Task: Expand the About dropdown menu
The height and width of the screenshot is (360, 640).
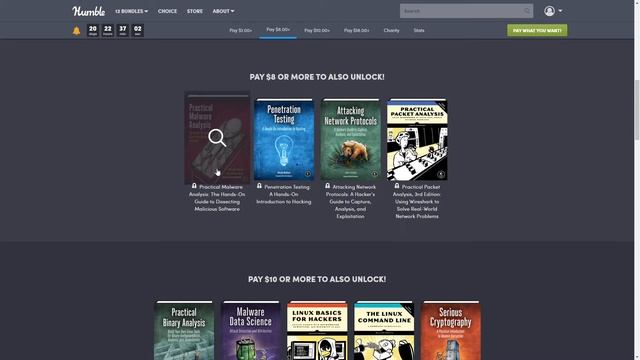Action: pos(223,11)
